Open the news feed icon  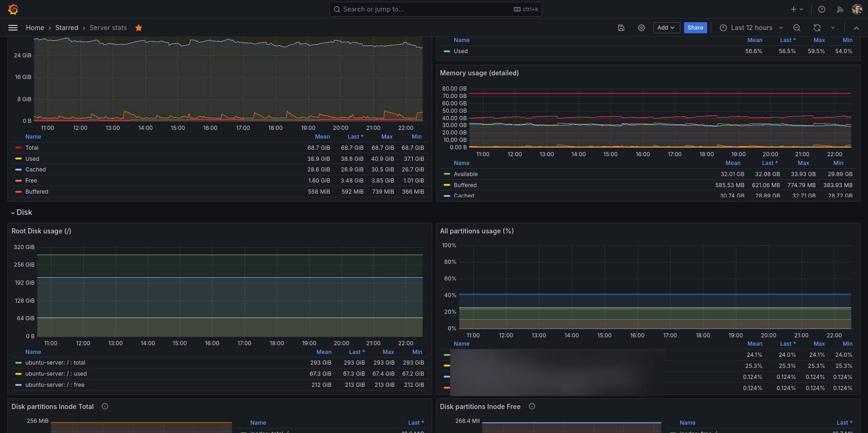click(x=839, y=9)
